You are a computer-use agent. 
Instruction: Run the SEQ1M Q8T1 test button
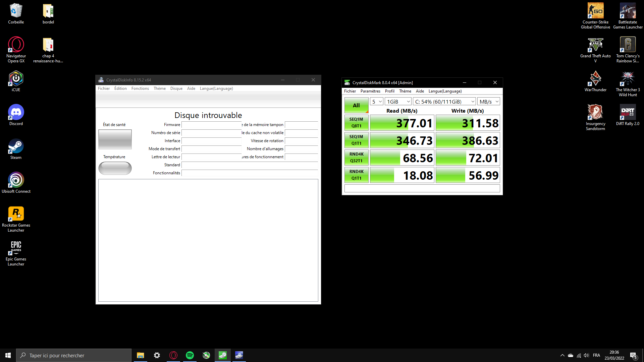356,123
